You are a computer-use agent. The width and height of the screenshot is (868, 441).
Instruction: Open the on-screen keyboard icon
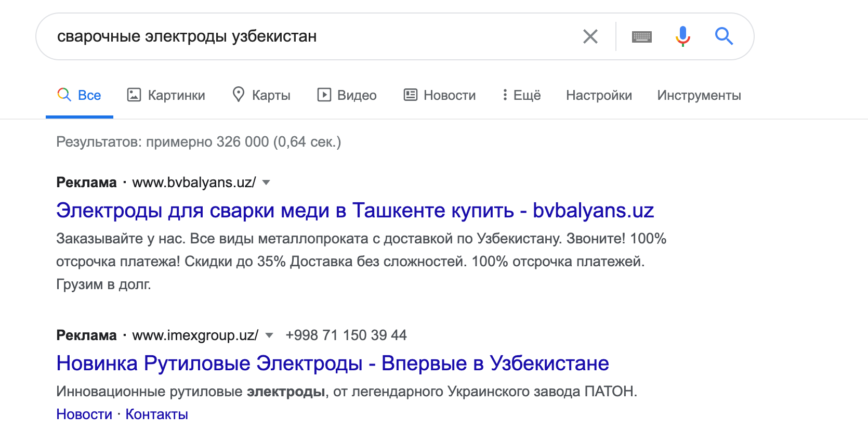(641, 36)
